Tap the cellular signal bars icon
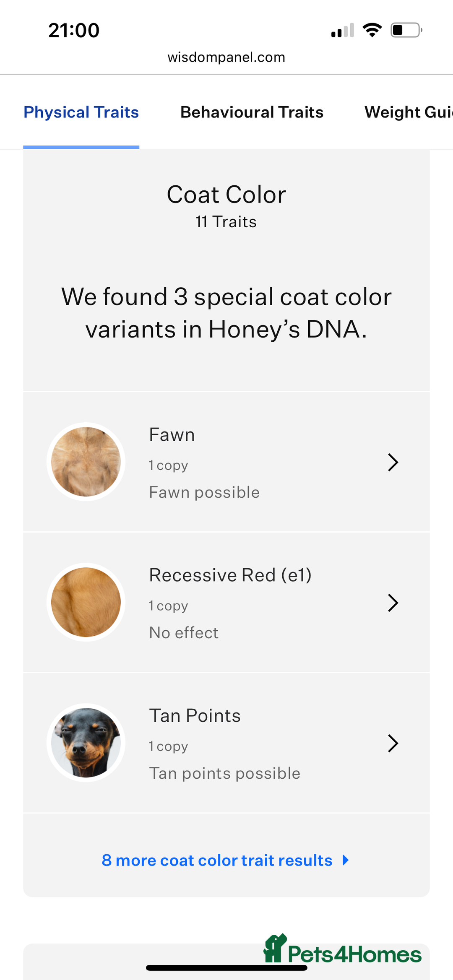The width and height of the screenshot is (453, 980). point(343,30)
